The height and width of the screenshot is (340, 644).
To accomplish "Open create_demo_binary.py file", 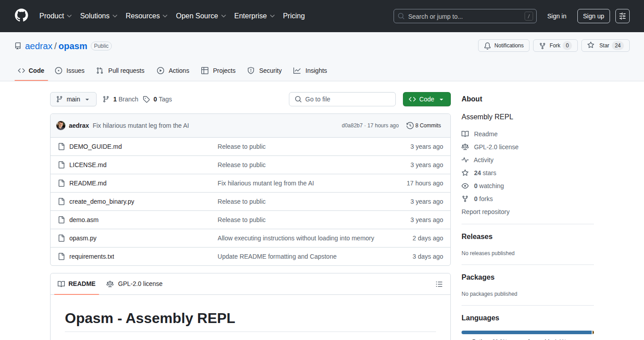I will click(102, 201).
